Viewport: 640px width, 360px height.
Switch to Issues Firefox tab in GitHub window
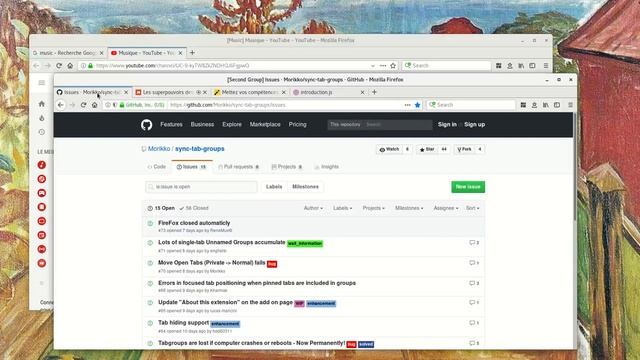click(x=93, y=92)
